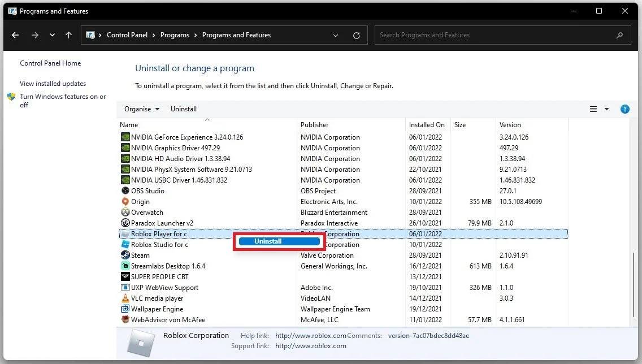The height and width of the screenshot is (364, 642).
Task: Select the VLC media player row text
Action: pos(157,298)
